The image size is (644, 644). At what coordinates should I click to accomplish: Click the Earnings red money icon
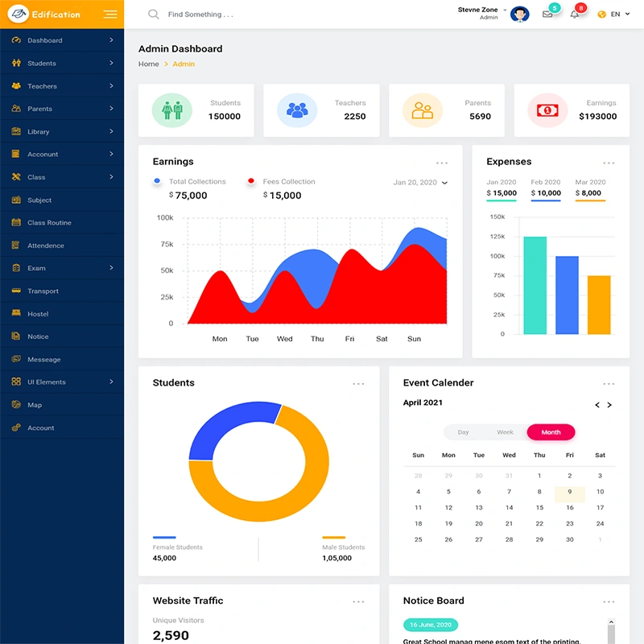tap(547, 109)
